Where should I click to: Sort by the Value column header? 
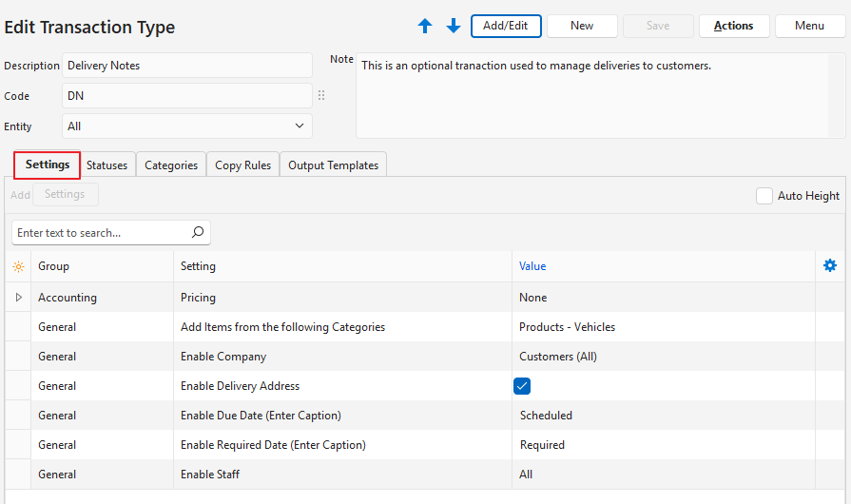532,266
